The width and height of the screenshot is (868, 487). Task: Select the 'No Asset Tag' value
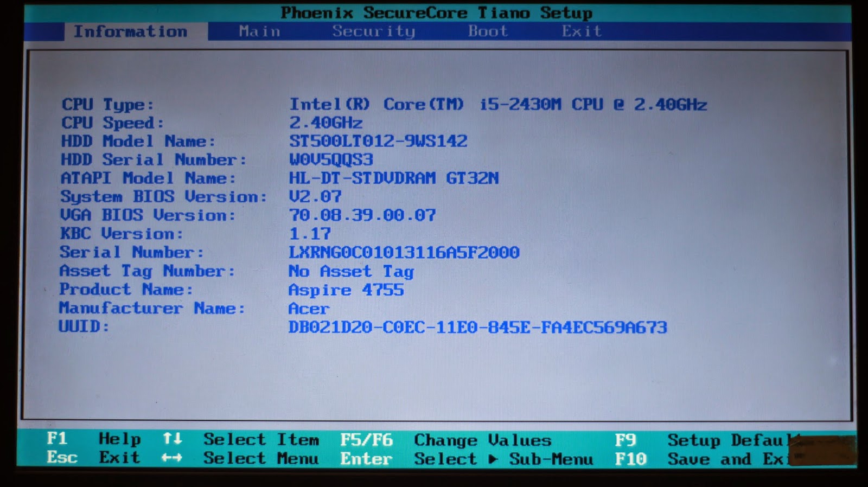pyautogui.click(x=351, y=271)
